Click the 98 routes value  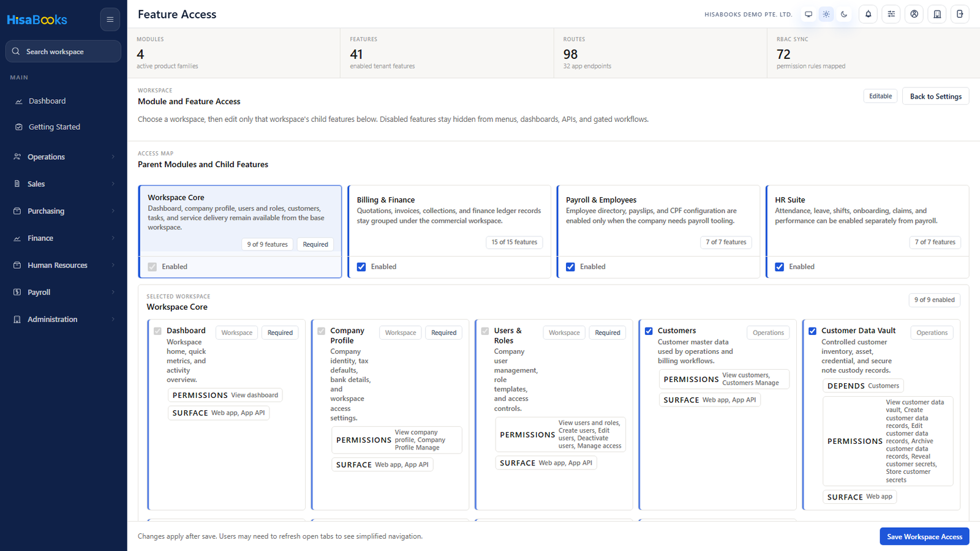click(570, 54)
